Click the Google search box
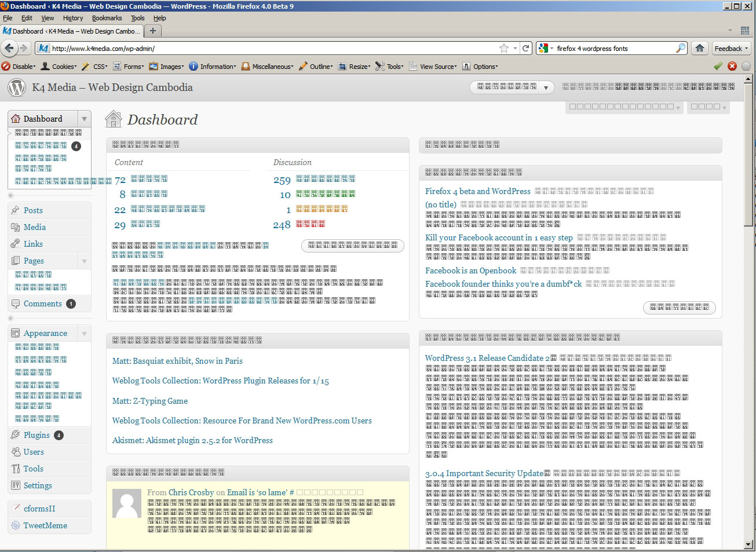The image size is (756, 552). click(611, 49)
